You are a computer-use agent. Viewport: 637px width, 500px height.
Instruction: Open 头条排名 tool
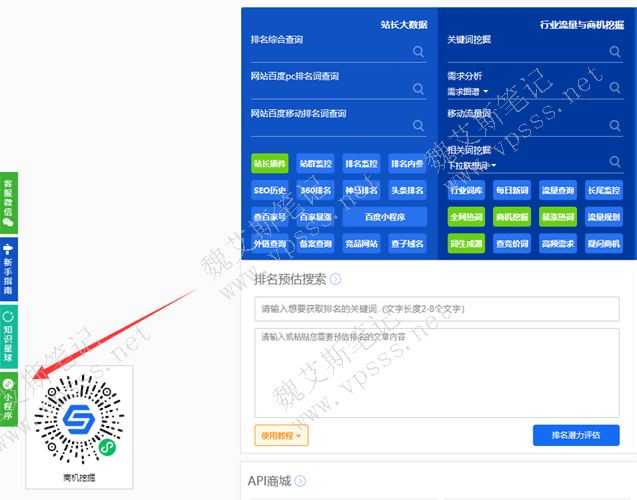[407, 190]
